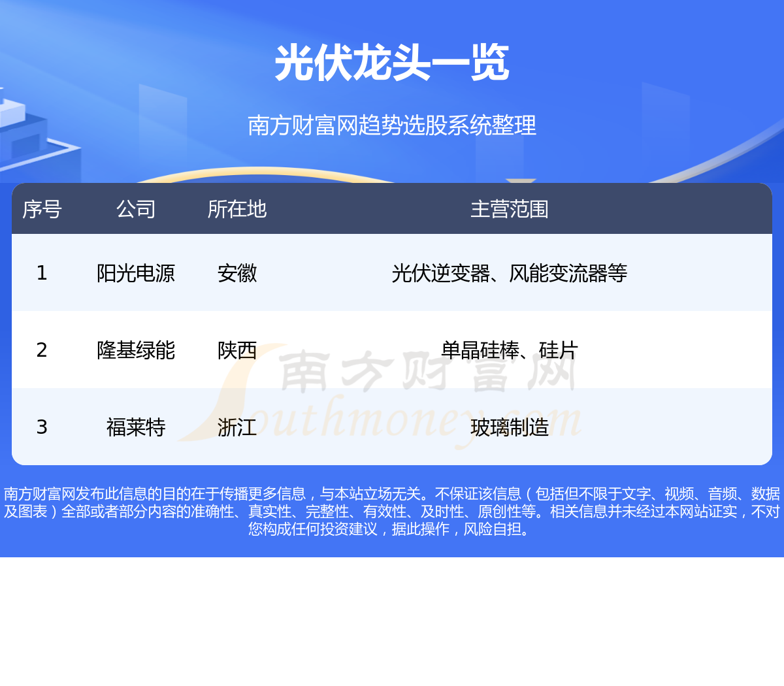Click 玻璃制造 business scope
784x686 pixels.
point(510,427)
